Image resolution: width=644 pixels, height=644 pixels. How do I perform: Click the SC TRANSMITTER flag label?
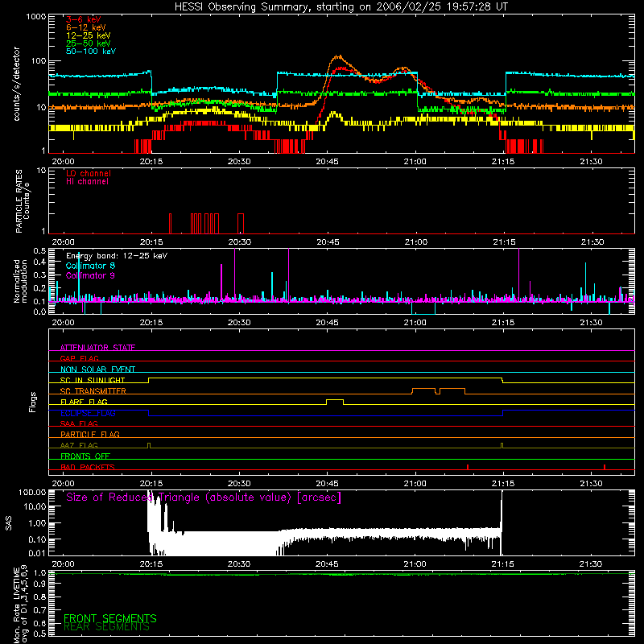pos(93,391)
